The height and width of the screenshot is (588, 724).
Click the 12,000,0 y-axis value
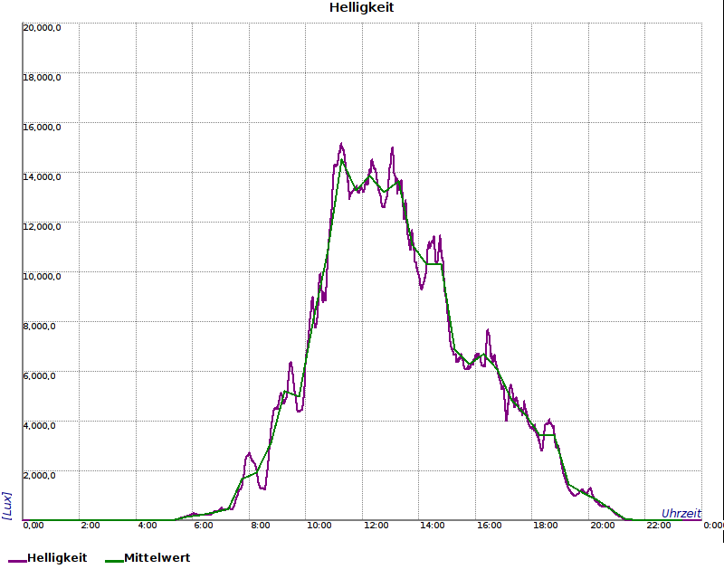point(42,227)
